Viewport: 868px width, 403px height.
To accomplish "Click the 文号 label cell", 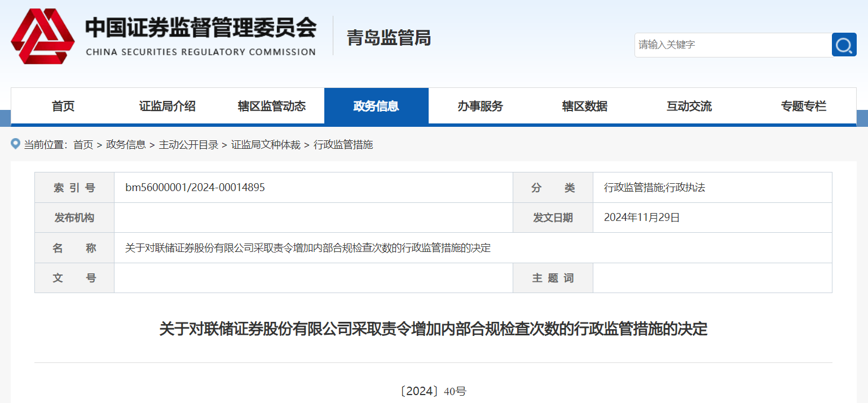I will (74, 278).
